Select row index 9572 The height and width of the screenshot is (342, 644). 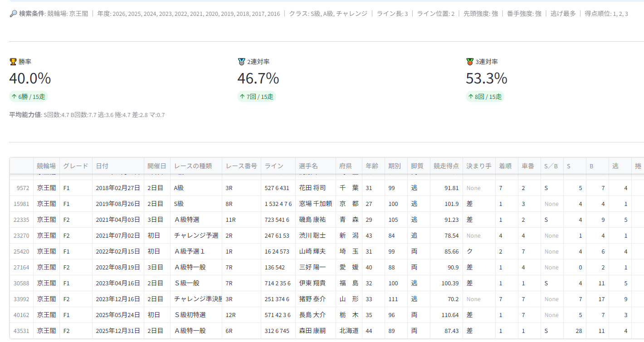(x=23, y=188)
